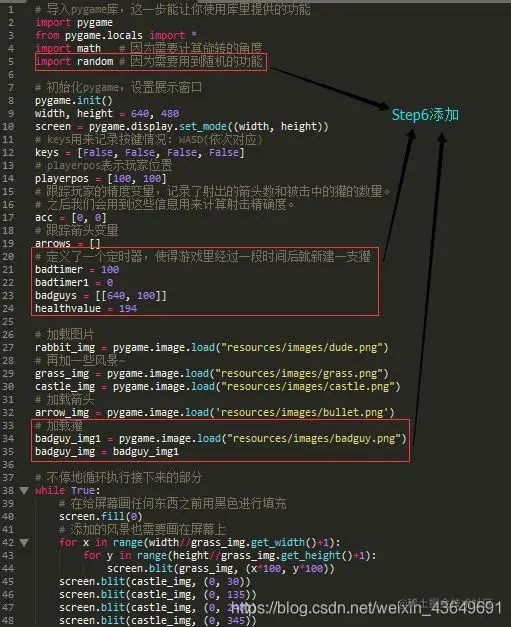
Task: Click the badguy_img = badguy_img1 line
Action: pyautogui.click(x=107, y=452)
